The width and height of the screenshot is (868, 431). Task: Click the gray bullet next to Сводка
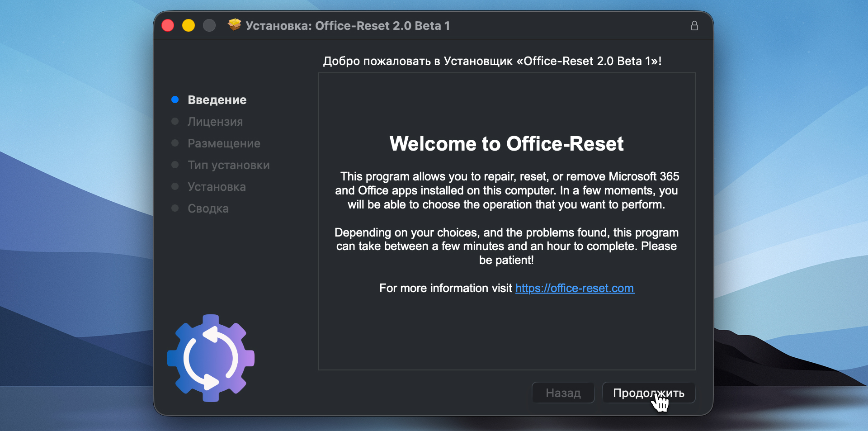(x=175, y=208)
